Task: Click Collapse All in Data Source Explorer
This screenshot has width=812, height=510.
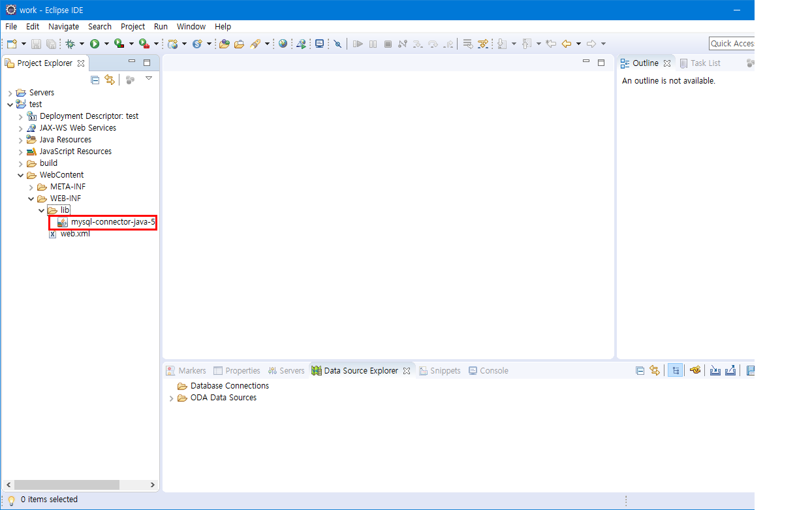Action: pos(640,370)
